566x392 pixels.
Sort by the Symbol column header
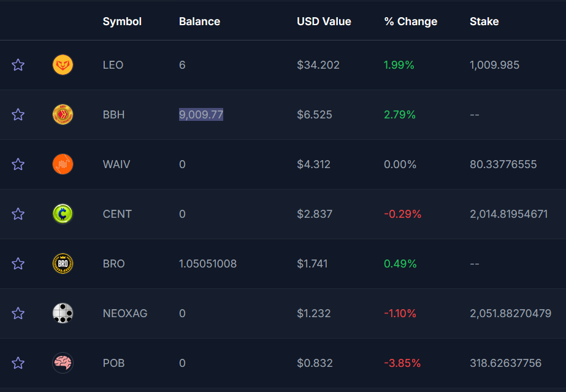click(122, 21)
